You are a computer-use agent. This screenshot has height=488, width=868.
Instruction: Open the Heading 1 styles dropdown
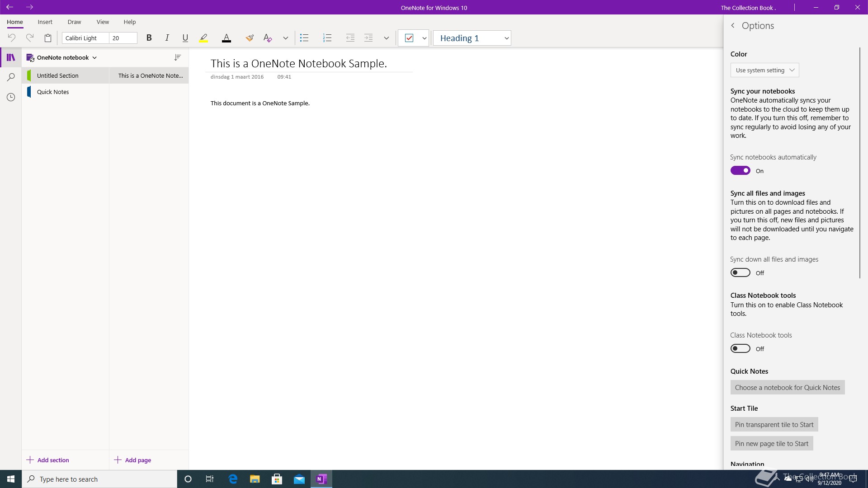(506, 38)
